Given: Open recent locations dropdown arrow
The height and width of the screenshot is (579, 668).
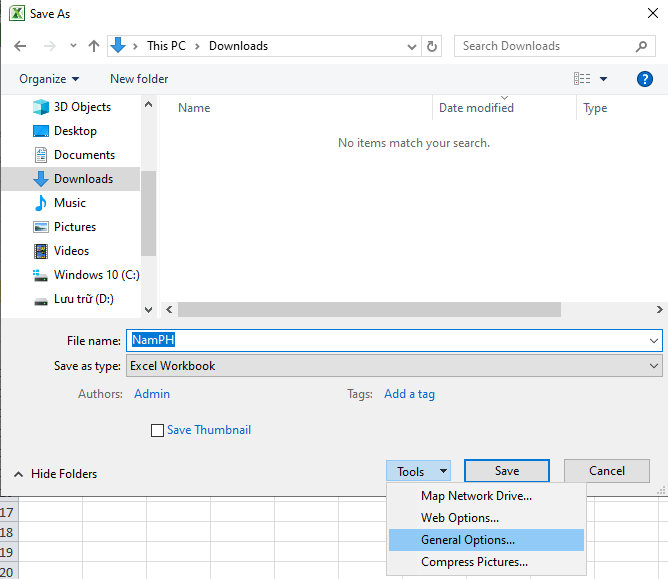Looking at the screenshot, I should pos(73,45).
